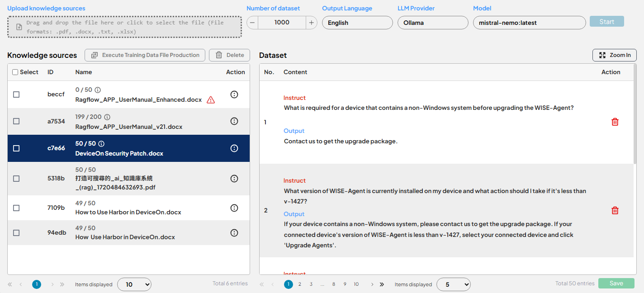The width and height of the screenshot is (644, 293).
Task: Delete dataset entry number 1
Action: coord(615,122)
